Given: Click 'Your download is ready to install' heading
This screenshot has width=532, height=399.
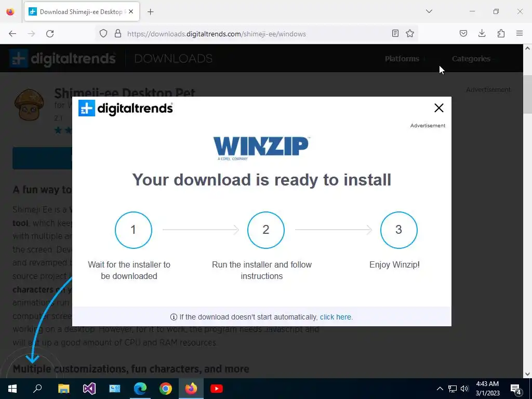Looking at the screenshot, I should [262, 180].
